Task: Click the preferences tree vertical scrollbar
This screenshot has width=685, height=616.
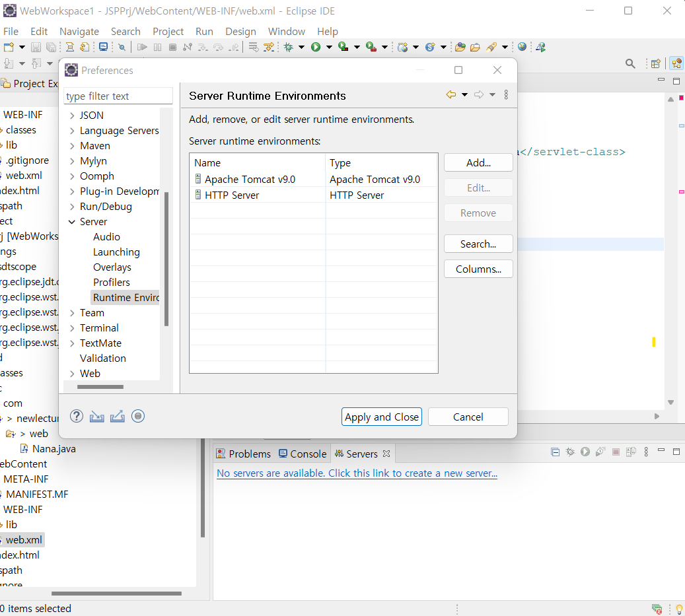Action: click(166, 259)
